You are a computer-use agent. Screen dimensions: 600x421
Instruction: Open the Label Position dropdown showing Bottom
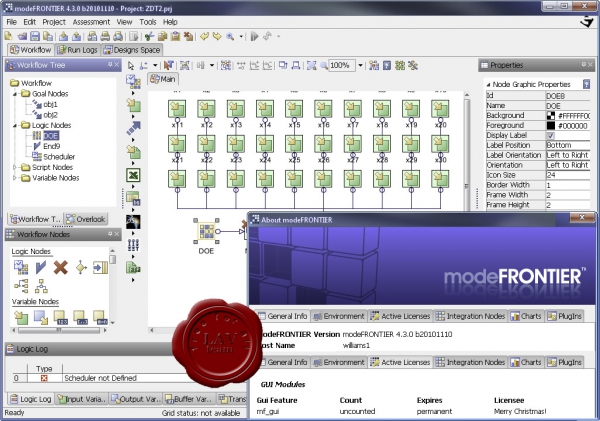click(568, 145)
